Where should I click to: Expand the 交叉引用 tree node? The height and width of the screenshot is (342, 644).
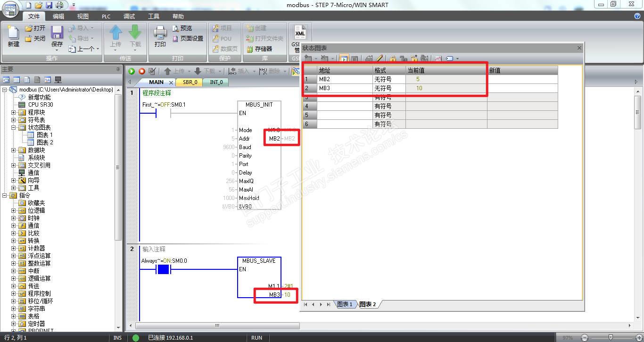point(14,165)
